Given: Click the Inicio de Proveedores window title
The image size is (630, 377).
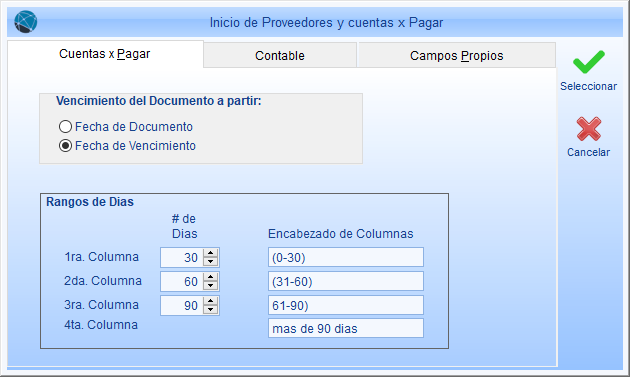Looking at the screenshot, I should tap(326, 23).
